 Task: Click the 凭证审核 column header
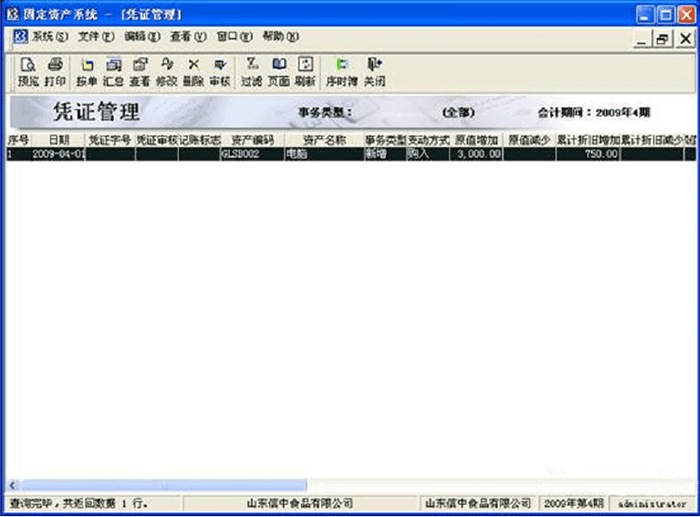pos(157,140)
